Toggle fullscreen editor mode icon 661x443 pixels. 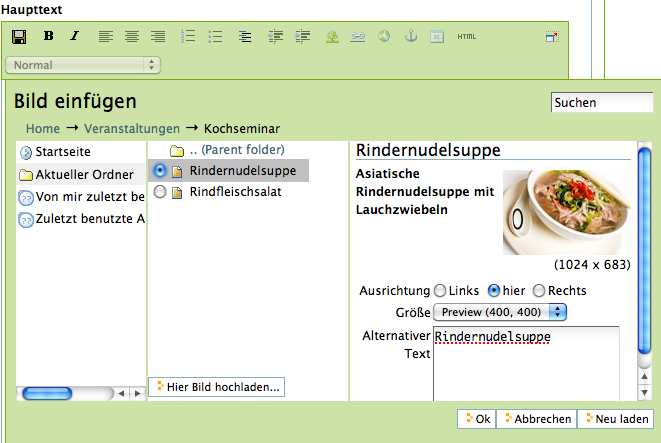point(552,37)
